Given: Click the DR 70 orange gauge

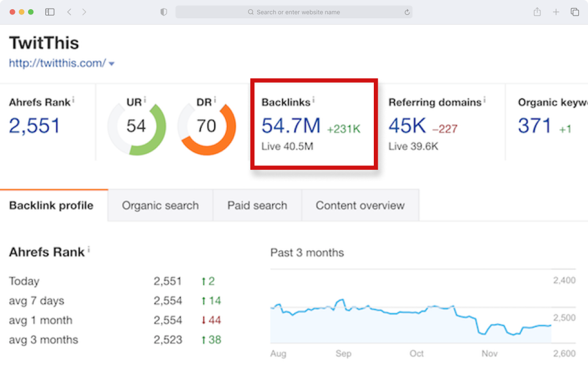Looking at the screenshot, I should 207,126.
